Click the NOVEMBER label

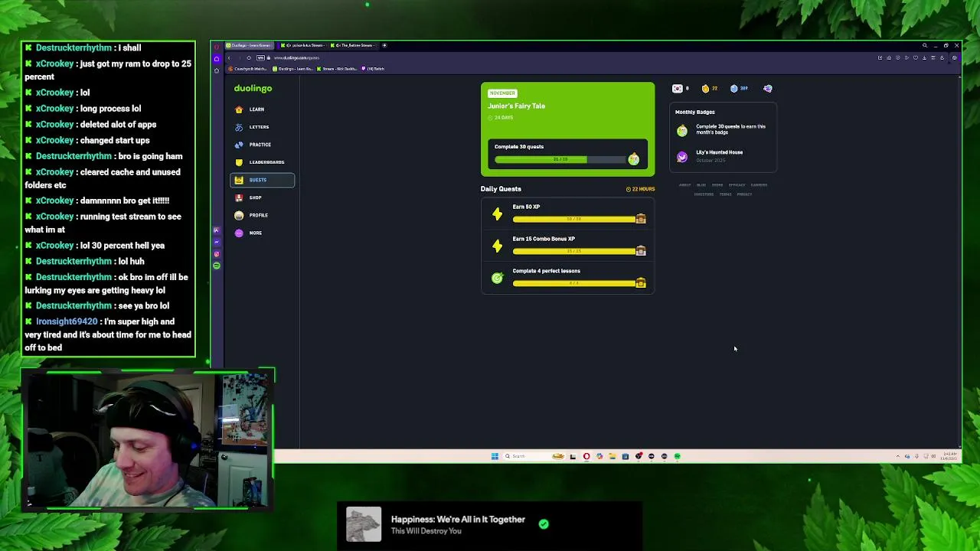click(x=502, y=93)
